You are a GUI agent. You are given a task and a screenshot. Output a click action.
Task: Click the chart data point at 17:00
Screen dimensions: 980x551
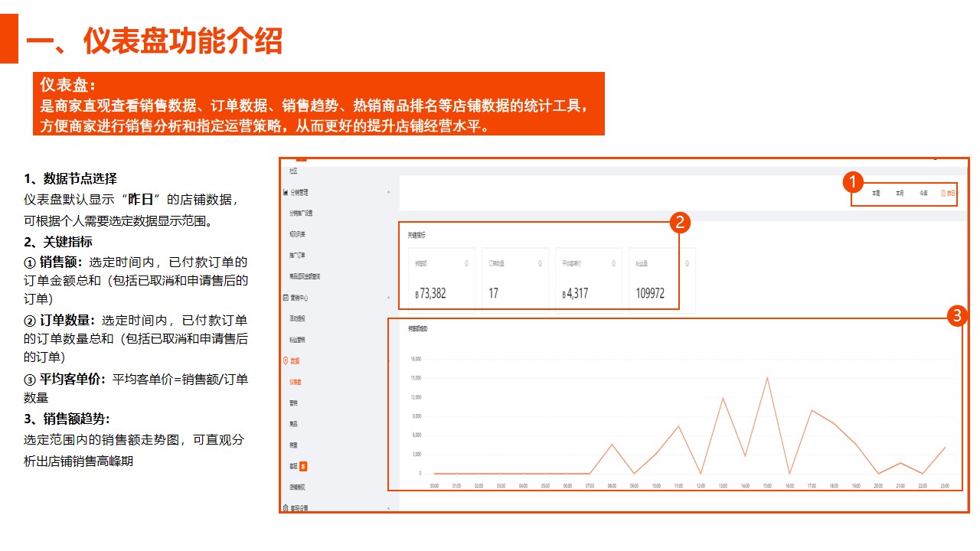pos(812,410)
